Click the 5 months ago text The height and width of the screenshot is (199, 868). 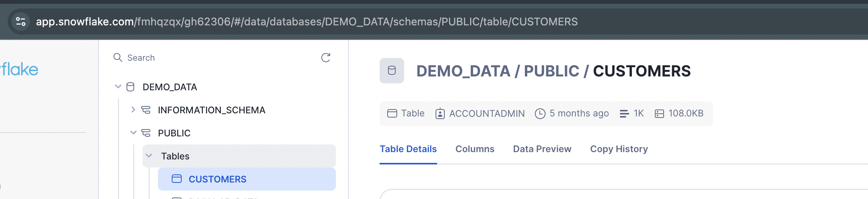point(579,113)
